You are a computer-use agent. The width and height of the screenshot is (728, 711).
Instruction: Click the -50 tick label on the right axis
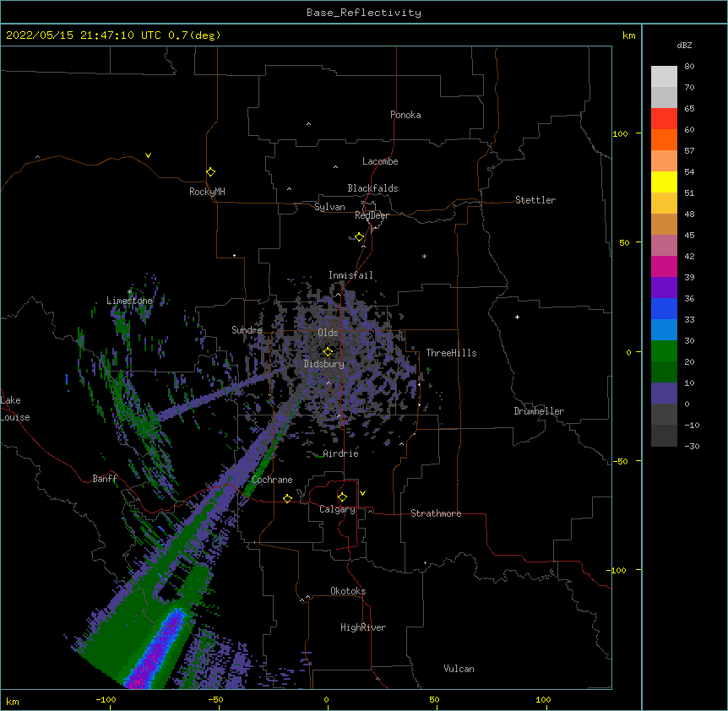click(x=620, y=461)
